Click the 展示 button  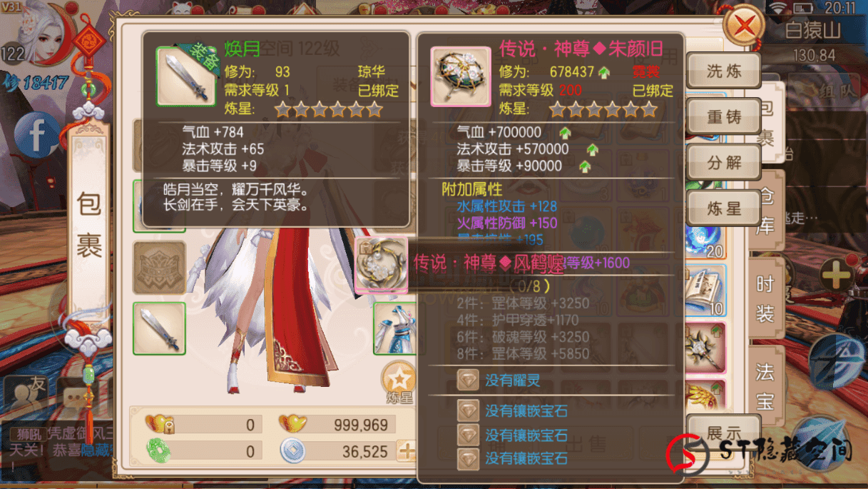[724, 433]
